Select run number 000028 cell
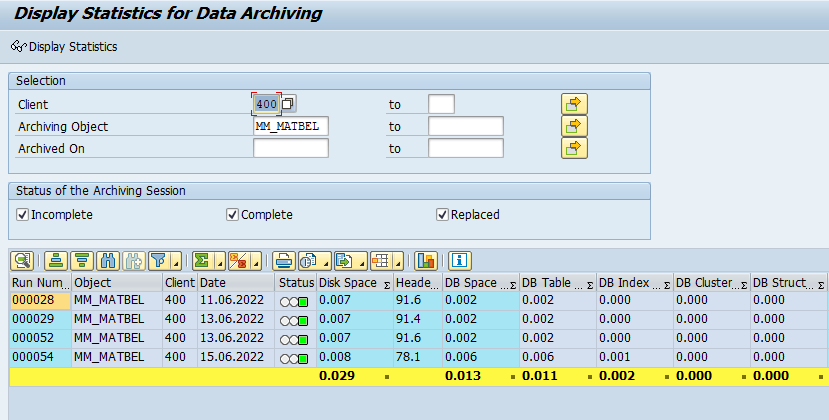This screenshot has height=420, width=829. (x=40, y=300)
